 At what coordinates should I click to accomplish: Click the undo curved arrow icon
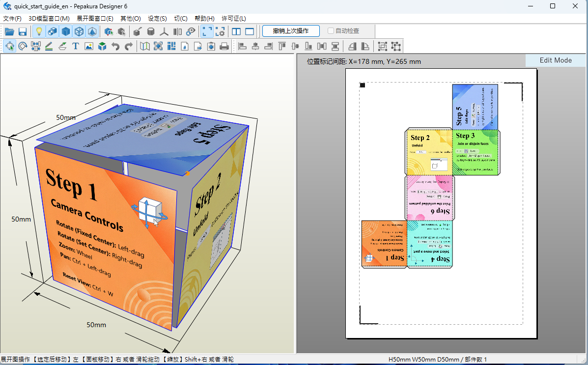pos(115,46)
